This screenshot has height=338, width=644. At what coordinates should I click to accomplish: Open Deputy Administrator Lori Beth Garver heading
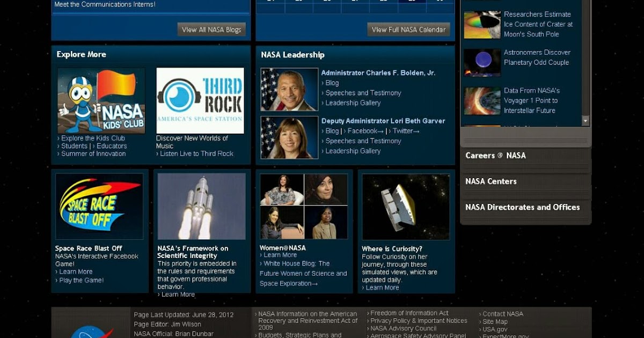pos(383,121)
